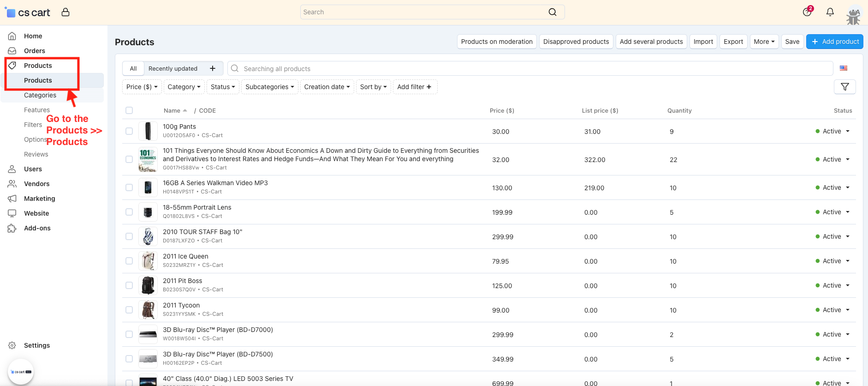Click the Import button
This screenshot has height=386, width=868.
coord(703,42)
